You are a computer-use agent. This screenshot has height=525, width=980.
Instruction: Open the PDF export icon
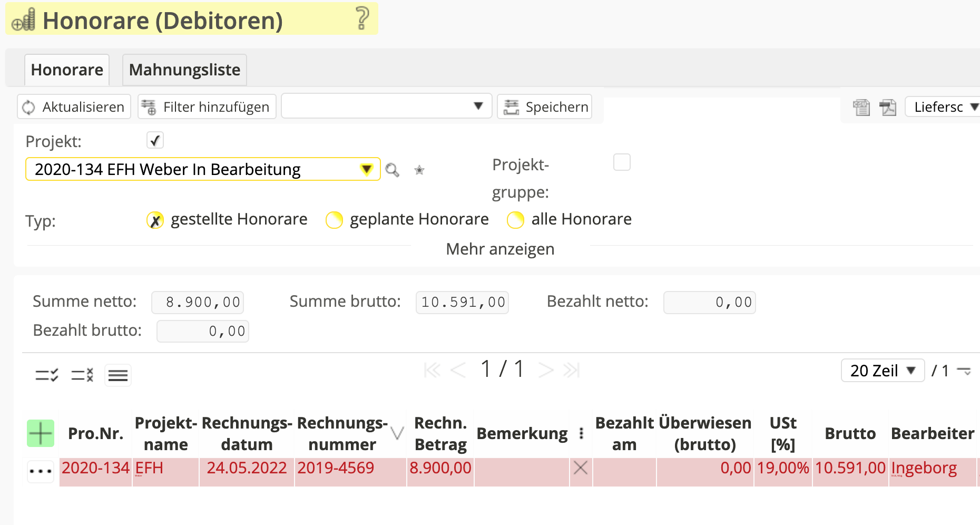[x=888, y=107]
